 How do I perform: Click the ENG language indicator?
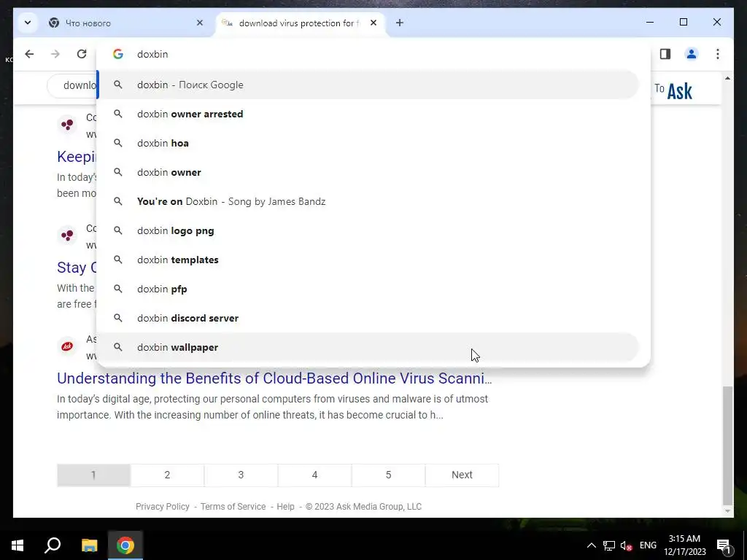pyautogui.click(x=648, y=545)
